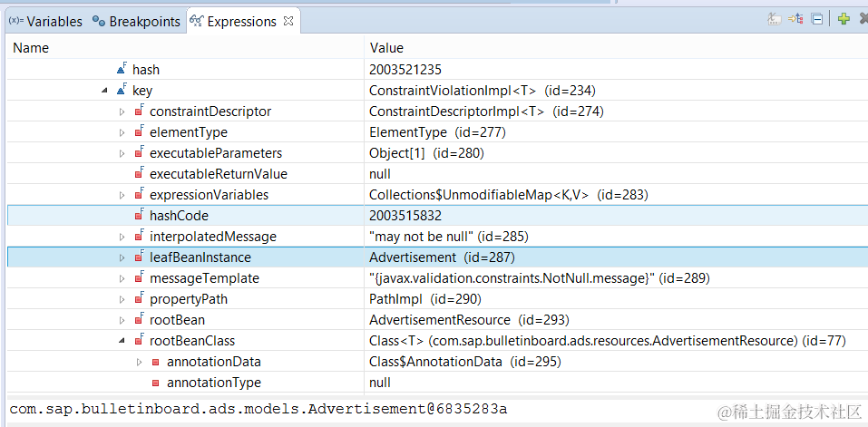This screenshot has height=427, width=868.
Task: Toggle Show Type Names toolbar button
Action: point(775,19)
